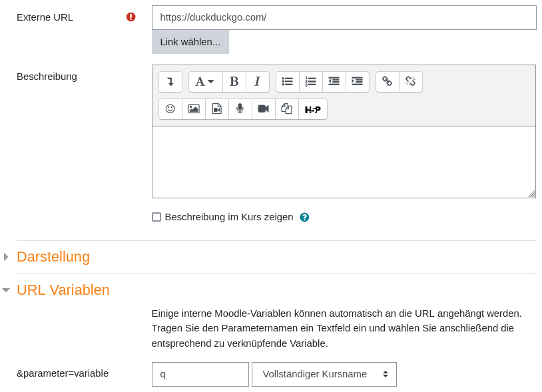The width and height of the screenshot is (542, 392).
Task: Apply italic formatting in description editor
Action: coord(258,82)
